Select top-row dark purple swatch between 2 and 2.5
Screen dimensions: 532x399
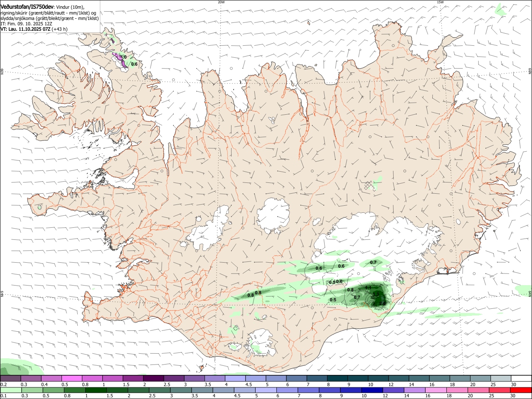[153, 379]
